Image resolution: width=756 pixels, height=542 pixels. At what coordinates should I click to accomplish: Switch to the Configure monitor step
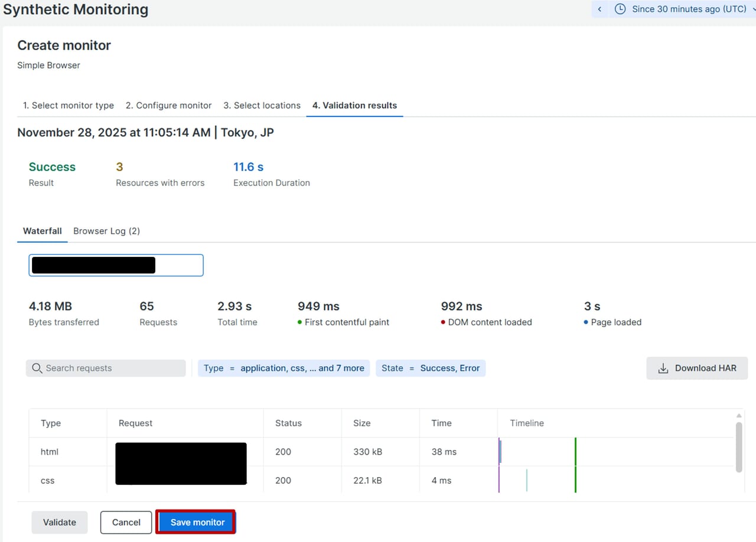[x=168, y=106]
